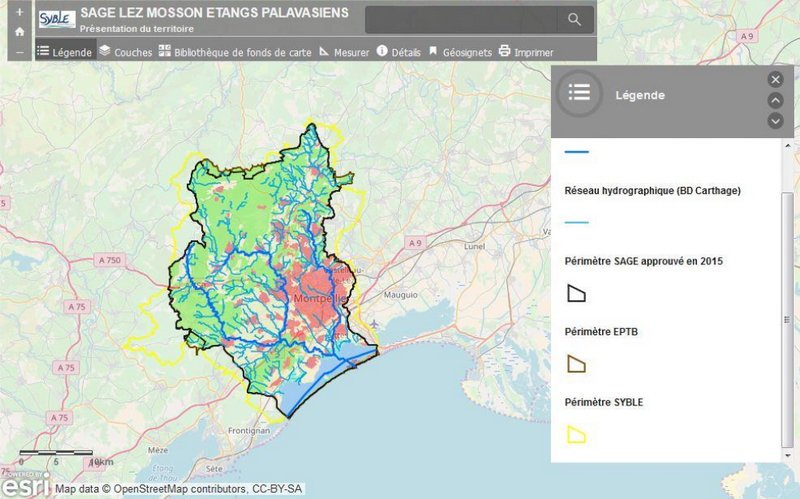Click the light blue hydrographic network line symbol
Screen dimensions: 800x499
point(577,222)
